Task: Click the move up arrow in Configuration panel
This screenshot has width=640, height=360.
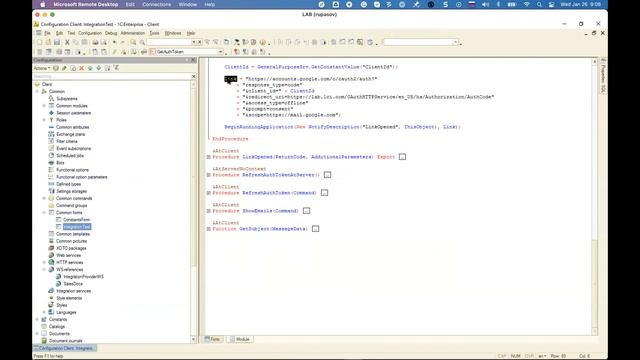Action: click(90, 68)
